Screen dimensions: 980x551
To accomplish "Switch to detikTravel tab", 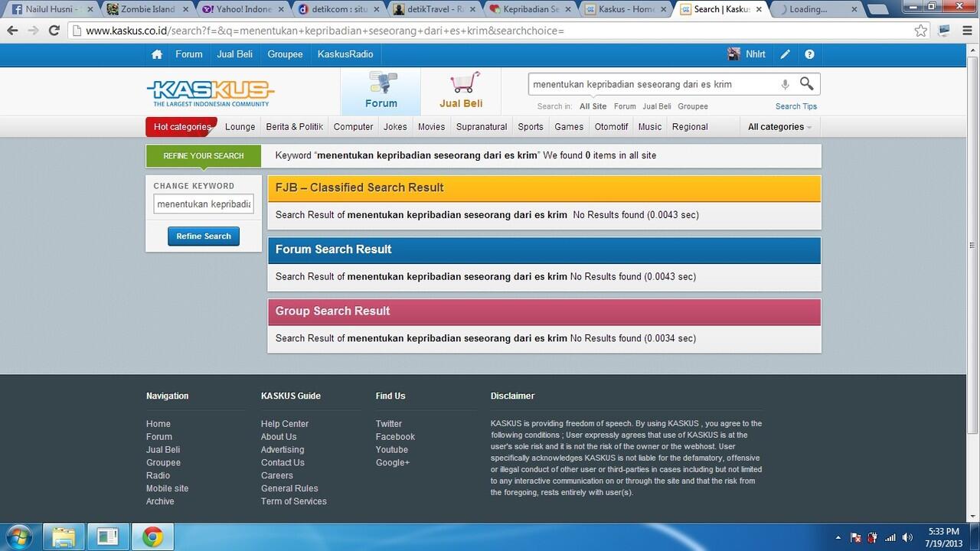I will point(435,10).
